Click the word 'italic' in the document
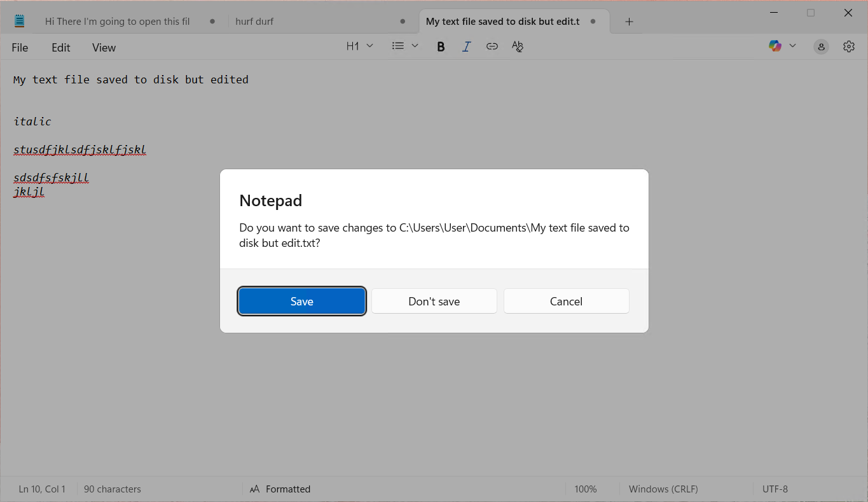Viewport: 868px width, 502px height. (32, 121)
